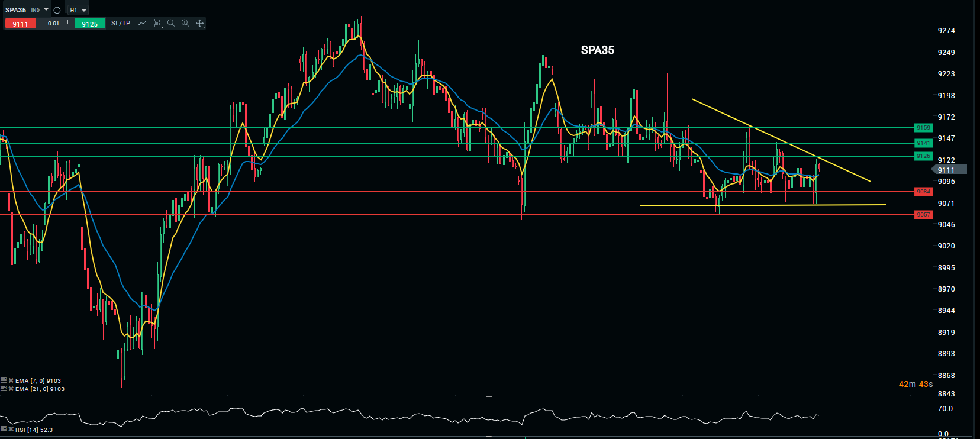
Task: Open settings for the RSI [14] indicator
Action: [x=4, y=430]
